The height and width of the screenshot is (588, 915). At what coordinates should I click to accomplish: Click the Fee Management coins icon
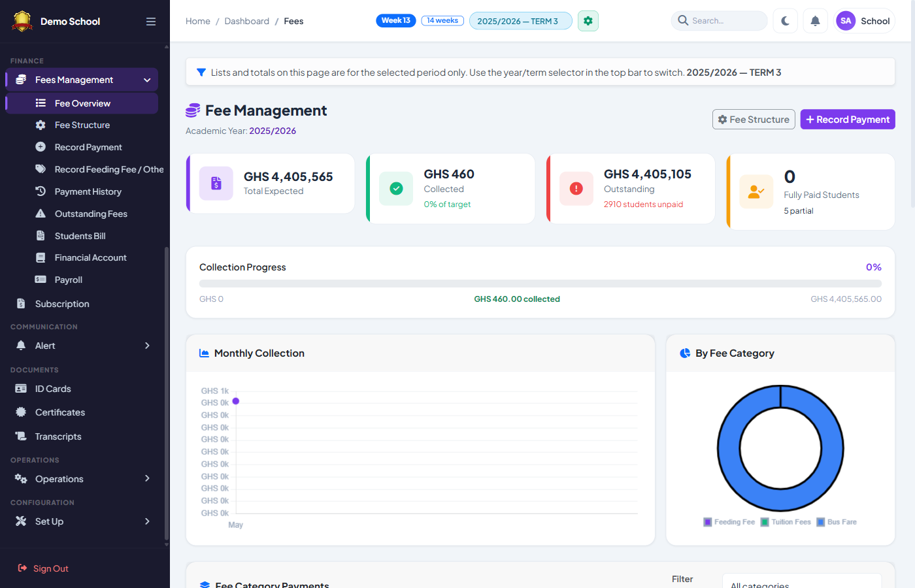coord(193,111)
